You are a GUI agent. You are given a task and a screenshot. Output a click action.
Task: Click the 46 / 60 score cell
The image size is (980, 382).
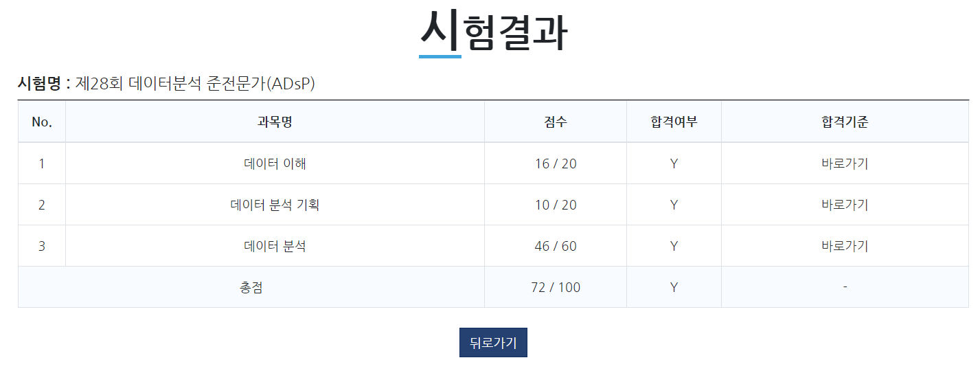click(556, 246)
